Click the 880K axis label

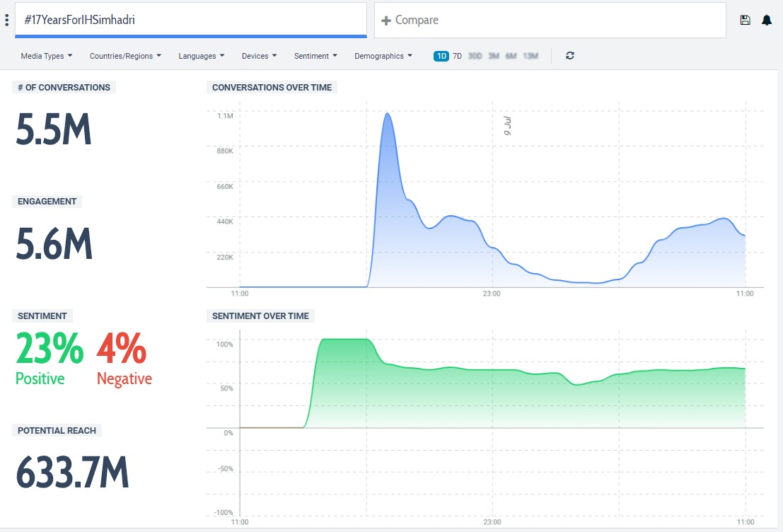click(x=225, y=151)
